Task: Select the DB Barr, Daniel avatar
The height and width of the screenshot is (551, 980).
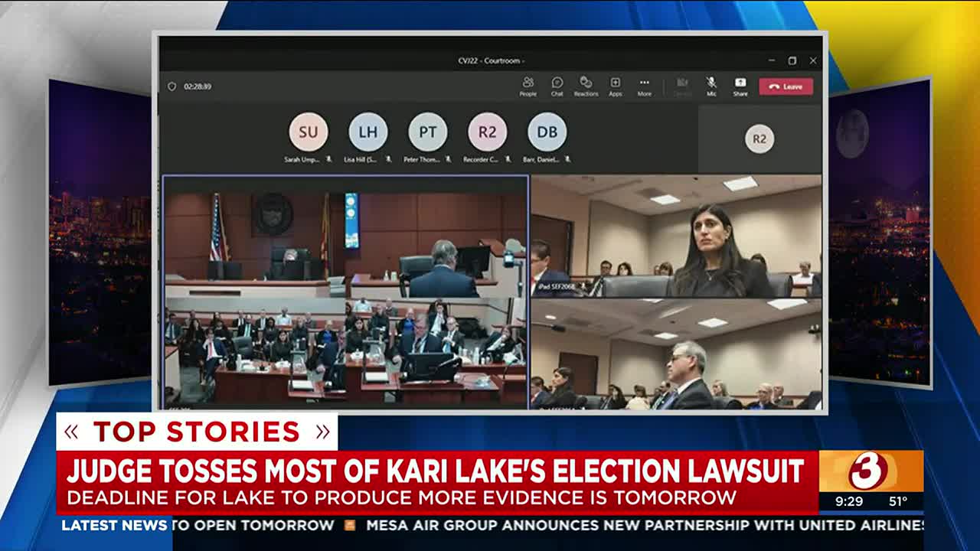Action: coord(547,132)
